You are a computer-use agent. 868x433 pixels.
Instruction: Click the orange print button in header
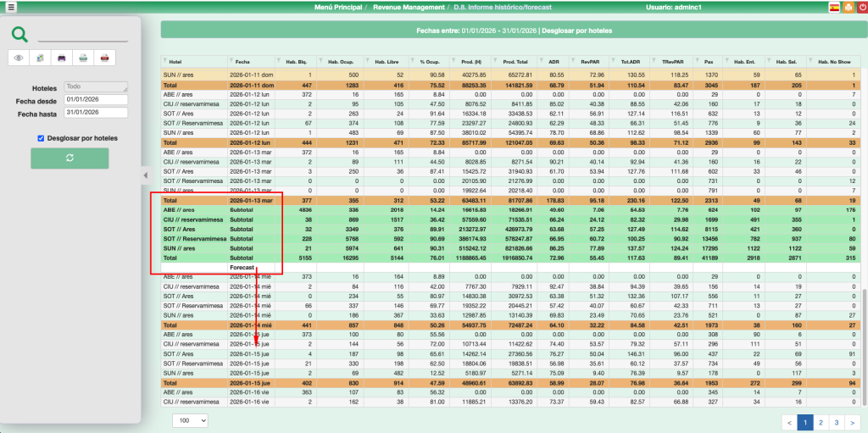coord(847,7)
